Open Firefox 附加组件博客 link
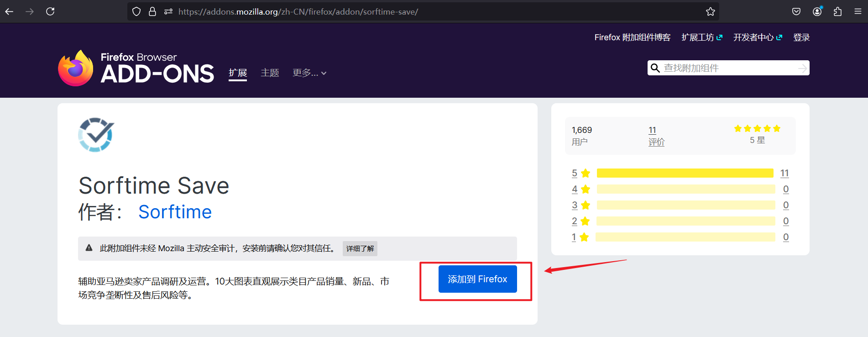The image size is (868, 337). click(x=633, y=37)
